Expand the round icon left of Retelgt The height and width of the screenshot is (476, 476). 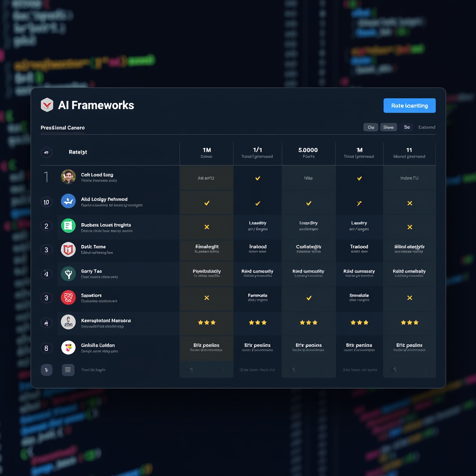tap(46, 152)
